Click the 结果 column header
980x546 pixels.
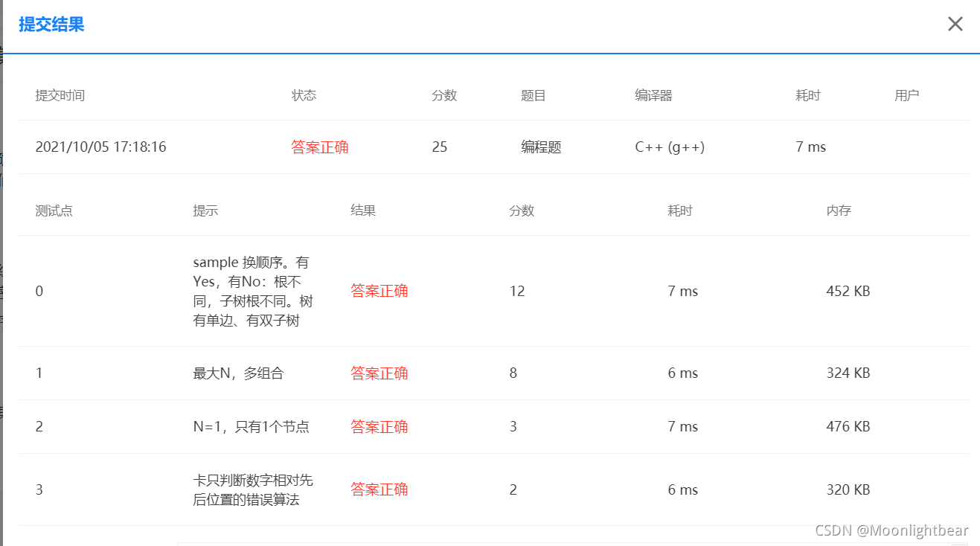click(x=363, y=211)
